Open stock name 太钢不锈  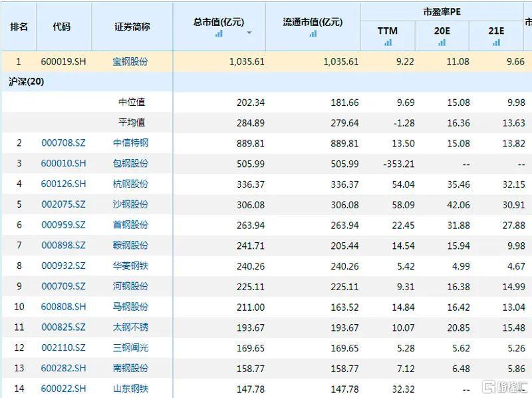[x=130, y=327]
